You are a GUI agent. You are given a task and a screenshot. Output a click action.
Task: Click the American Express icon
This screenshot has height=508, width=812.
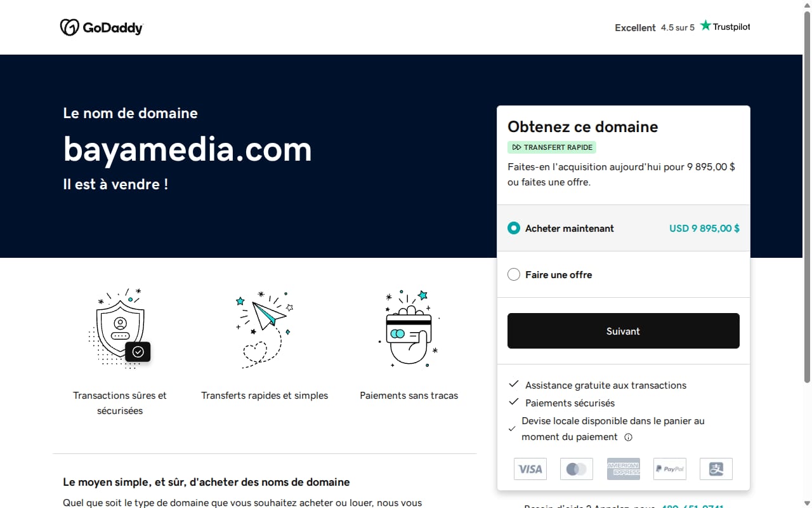point(623,469)
